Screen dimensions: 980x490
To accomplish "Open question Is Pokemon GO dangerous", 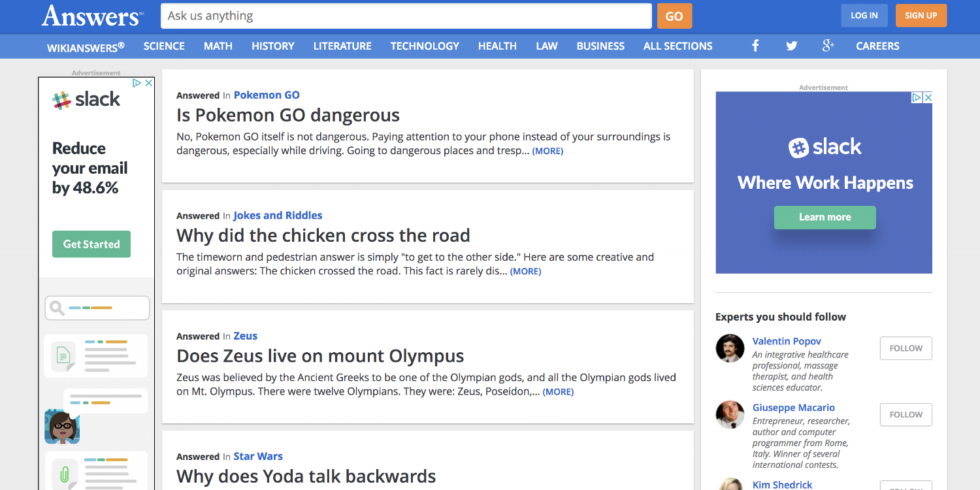I will [288, 116].
